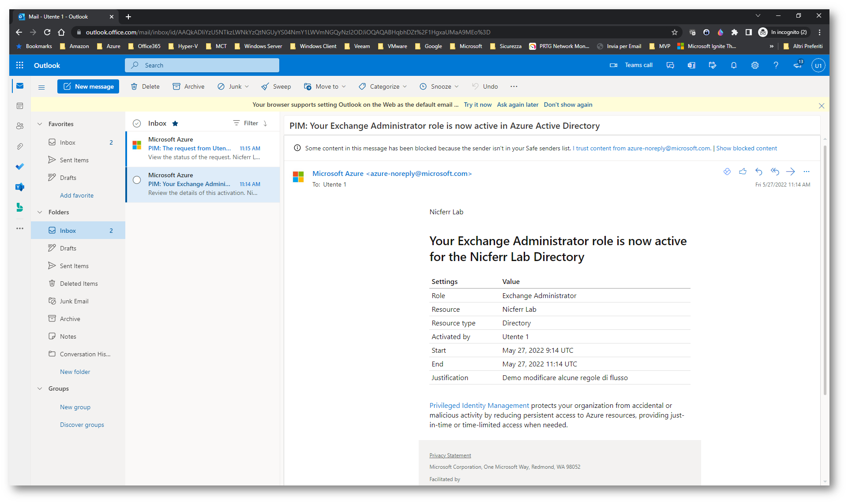Screen dimensions: 848x504
Task: Click the Delete toolbar button
Action: [x=145, y=86]
